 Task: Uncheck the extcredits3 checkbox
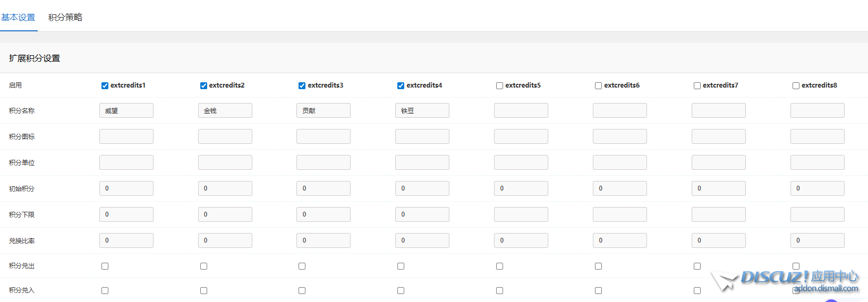[302, 85]
